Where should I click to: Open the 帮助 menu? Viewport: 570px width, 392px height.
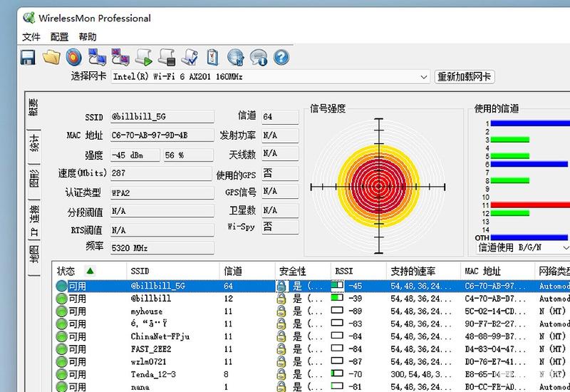coord(88,37)
